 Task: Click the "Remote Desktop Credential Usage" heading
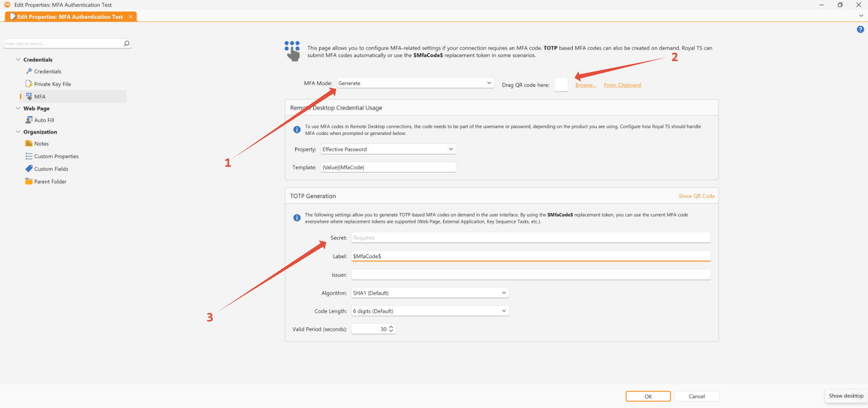pos(336,108)
